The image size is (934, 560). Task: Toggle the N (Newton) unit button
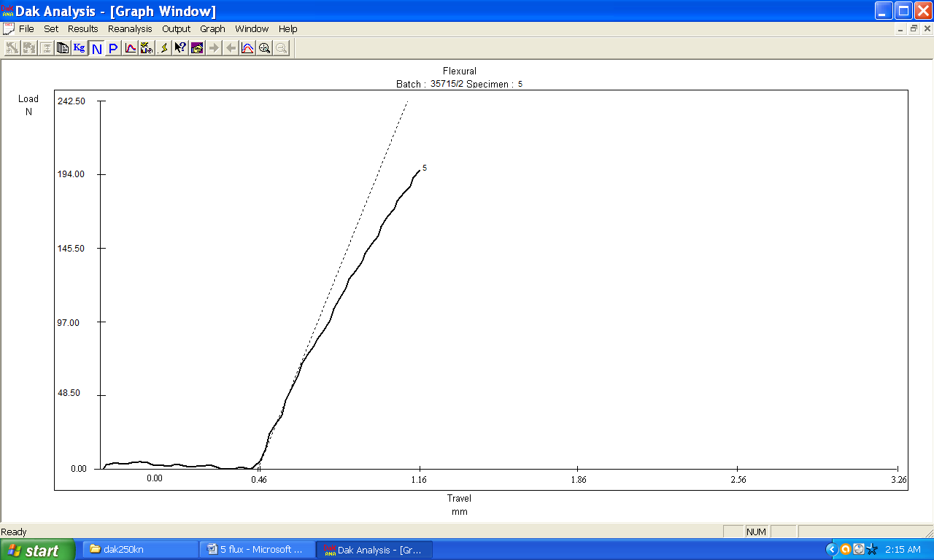click(96, 48)
